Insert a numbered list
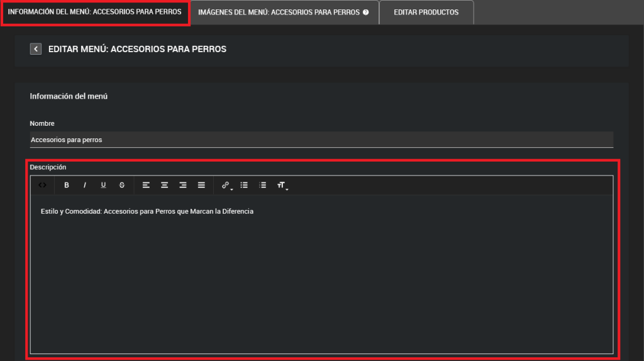The image size is (644, 361). point(263,185)
